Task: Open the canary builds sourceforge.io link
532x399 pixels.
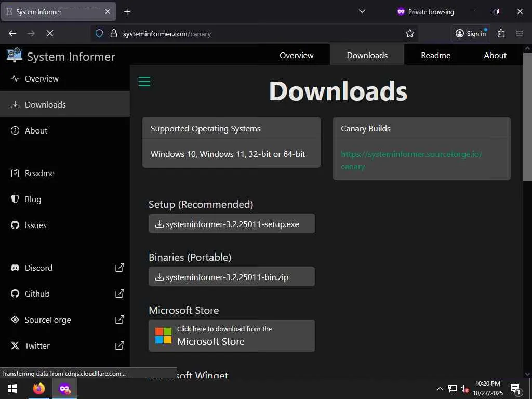Action: click(x=411, y=160)
